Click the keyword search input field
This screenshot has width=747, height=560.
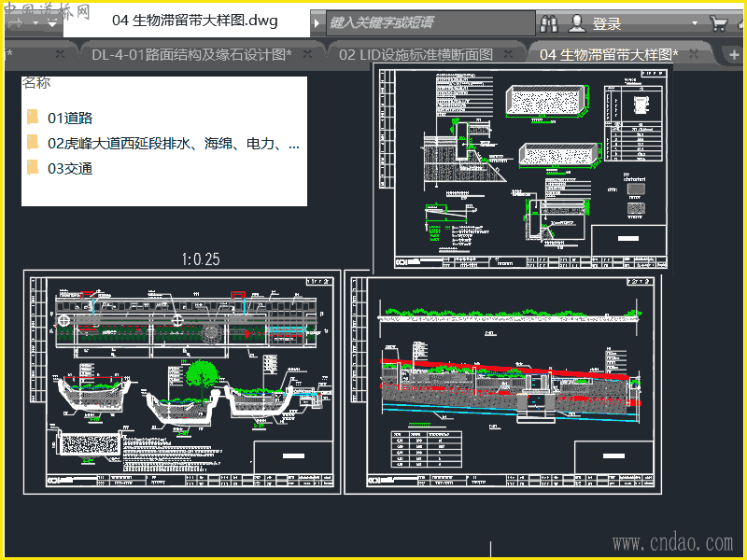(430, 22)
